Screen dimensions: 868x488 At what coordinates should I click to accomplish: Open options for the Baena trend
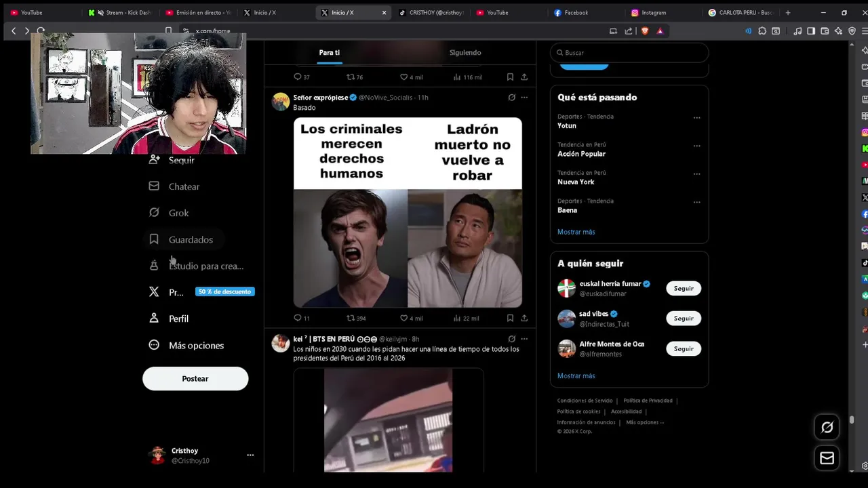point(696,202)
